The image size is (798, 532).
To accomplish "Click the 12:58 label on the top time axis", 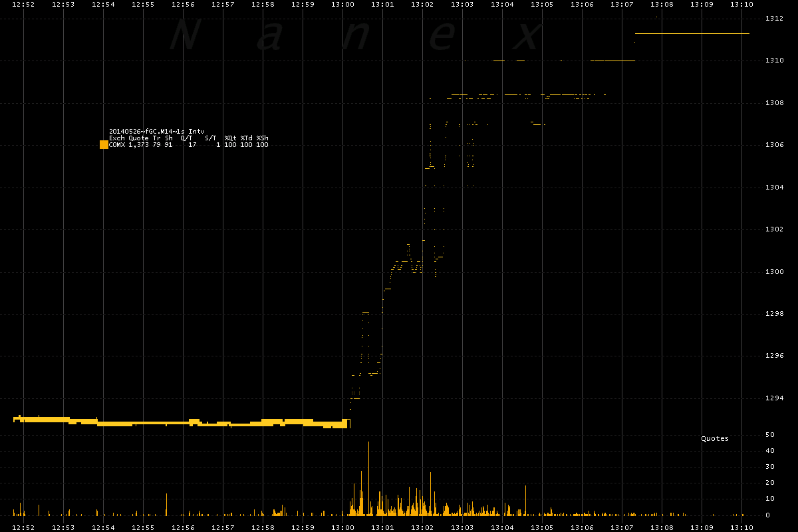I will 263,5.
